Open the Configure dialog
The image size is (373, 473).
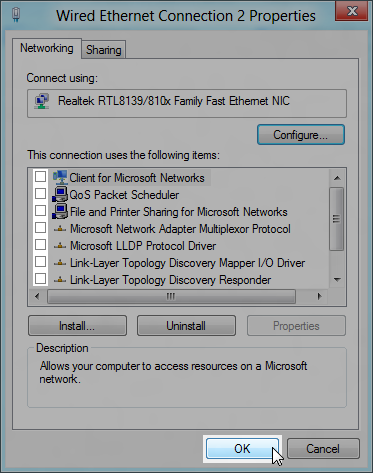pos(301,135)
